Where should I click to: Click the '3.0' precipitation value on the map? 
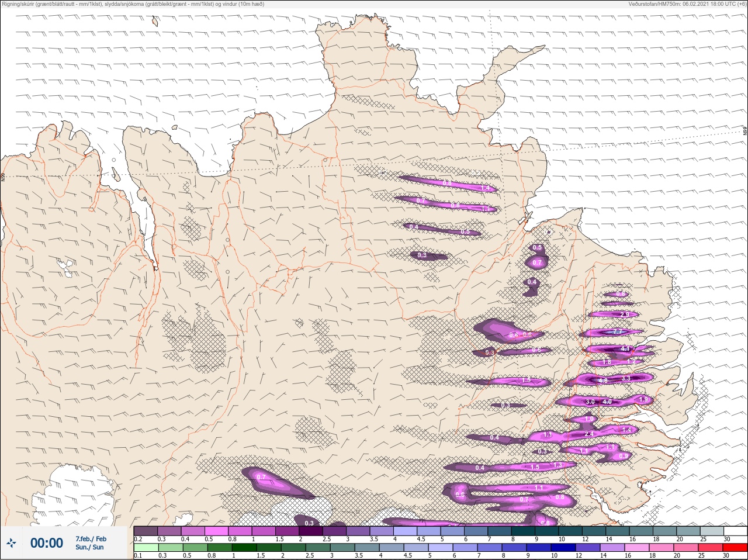pyautogui.click(x=590, y=402)
